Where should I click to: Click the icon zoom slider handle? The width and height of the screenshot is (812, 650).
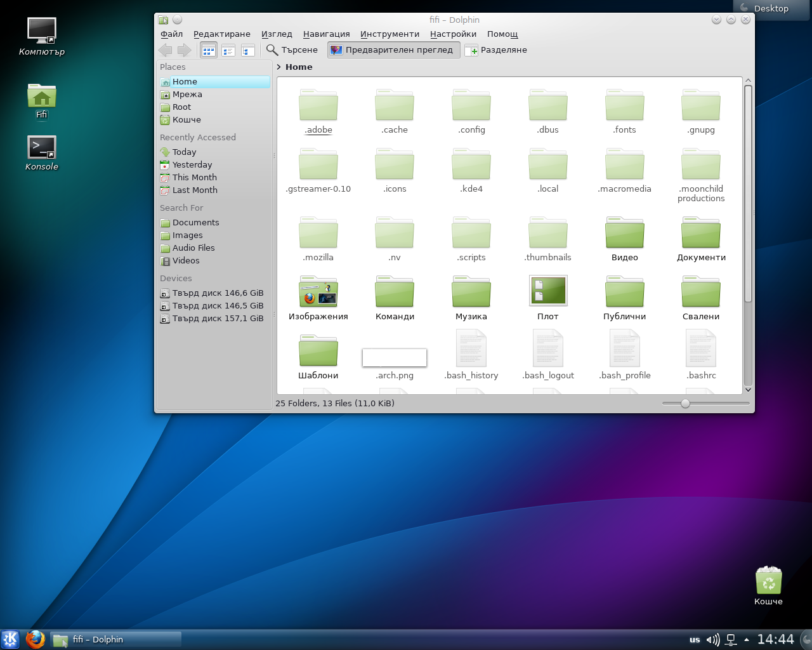(x=685, y=404)
